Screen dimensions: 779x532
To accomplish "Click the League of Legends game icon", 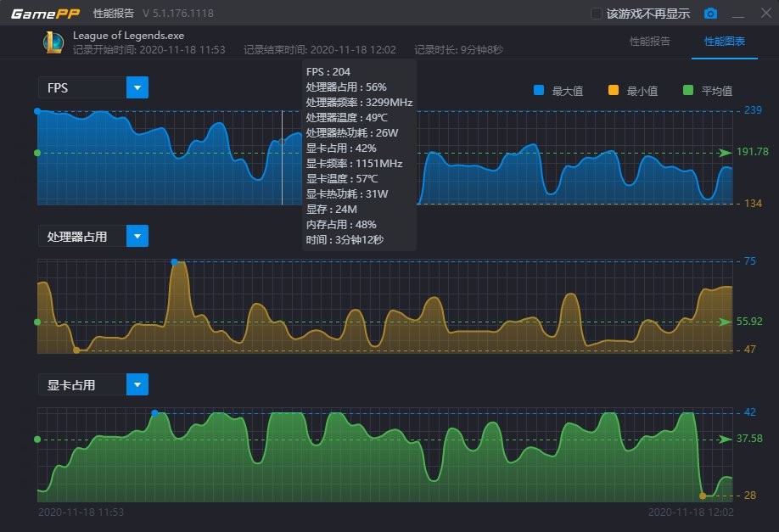I will click(x=53, y=42).
